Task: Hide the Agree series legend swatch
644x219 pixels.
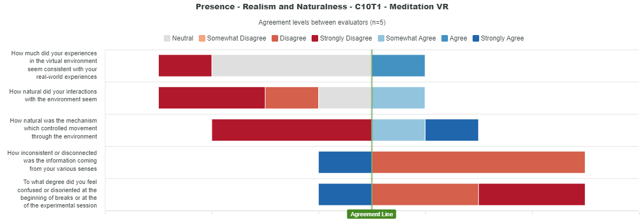Action: (445, 38)
